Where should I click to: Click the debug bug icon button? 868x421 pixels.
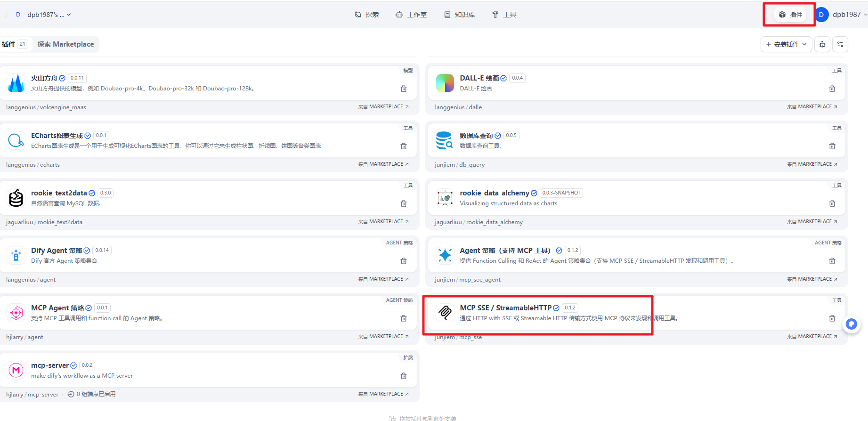click(x=822, y=44)
